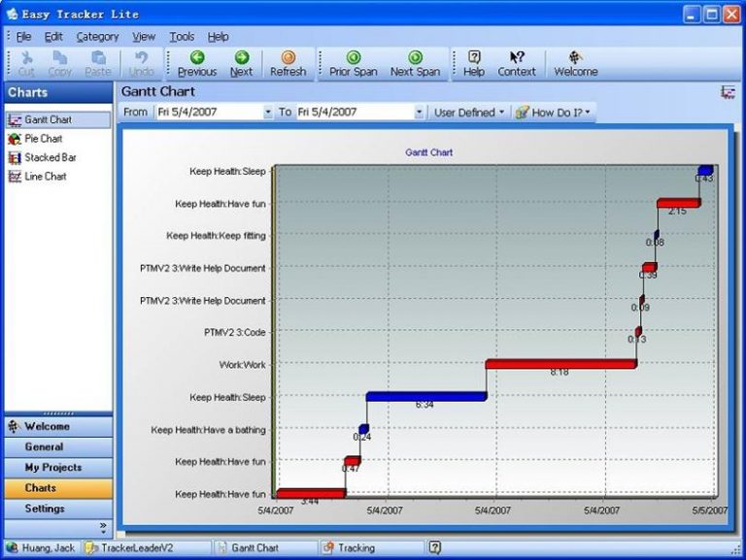
Task: Click the 0:47 Have fun bar
Action: click(x=352, y=461)
